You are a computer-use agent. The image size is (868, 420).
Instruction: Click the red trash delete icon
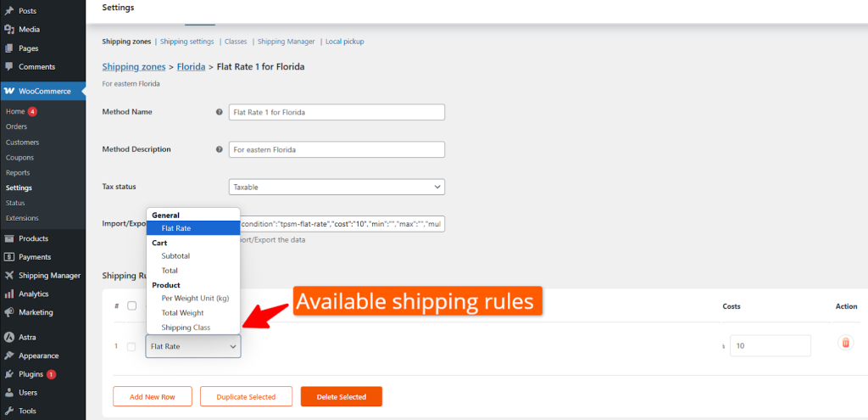[x=844, y=343]
